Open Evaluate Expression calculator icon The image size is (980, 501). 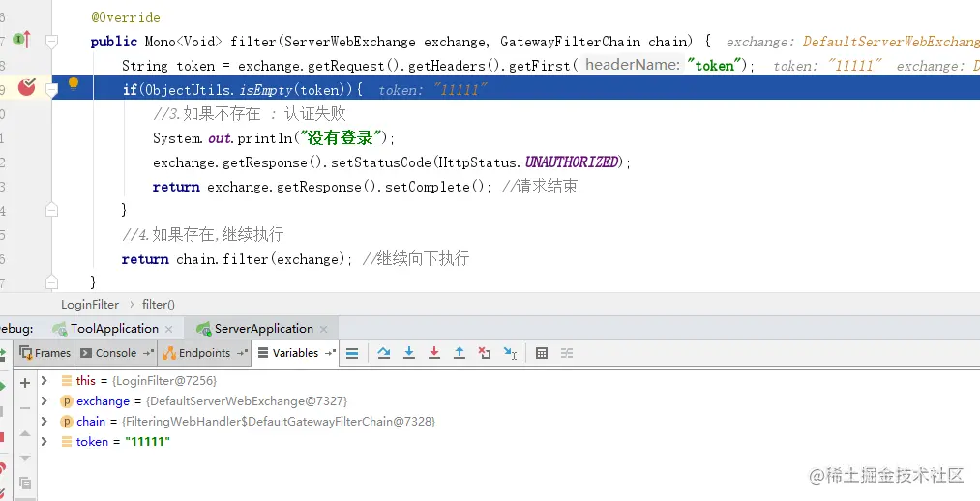coord(542,354)
